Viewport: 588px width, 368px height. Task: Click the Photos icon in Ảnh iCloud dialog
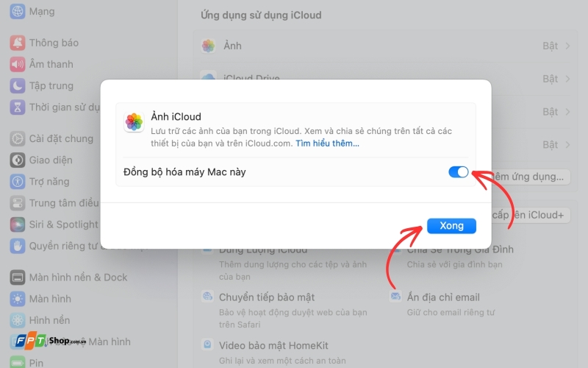click(134, 122)
